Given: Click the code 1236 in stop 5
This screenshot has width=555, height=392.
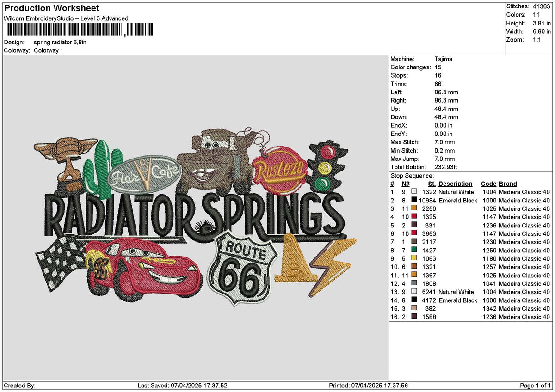Looking at the screenshot, I should (x=489, y=225).
